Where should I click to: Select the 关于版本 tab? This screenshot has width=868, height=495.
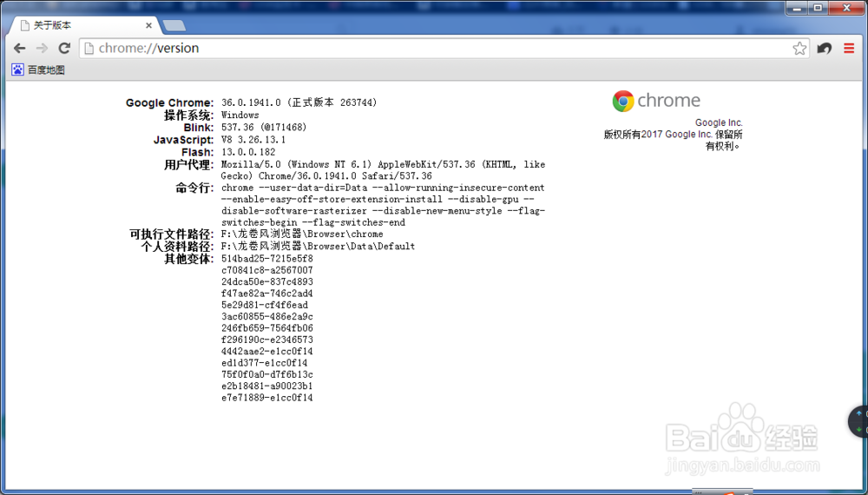coord(83,25)
